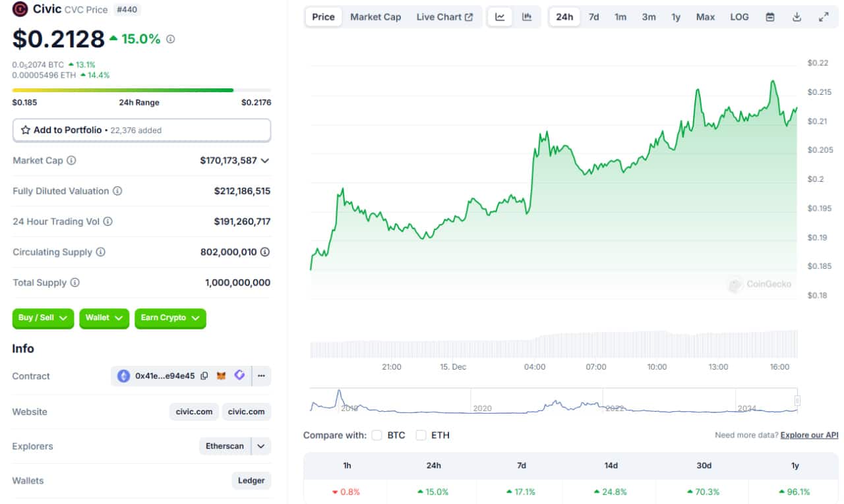
Task: Click the 30d column header
Action: tap(704, 466)
